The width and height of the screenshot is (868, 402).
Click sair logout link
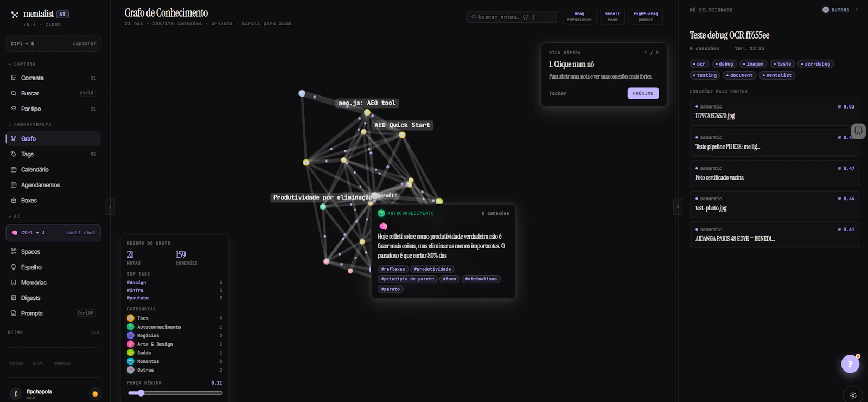click(32, 398)
